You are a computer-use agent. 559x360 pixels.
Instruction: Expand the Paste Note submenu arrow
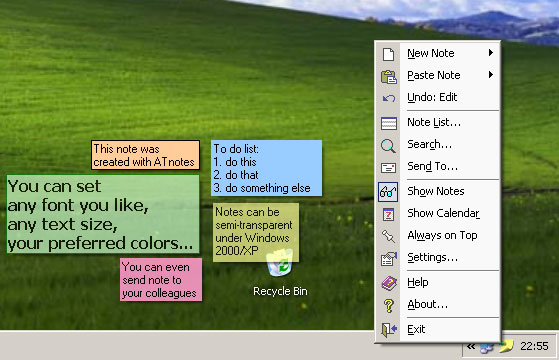point(491,75)
